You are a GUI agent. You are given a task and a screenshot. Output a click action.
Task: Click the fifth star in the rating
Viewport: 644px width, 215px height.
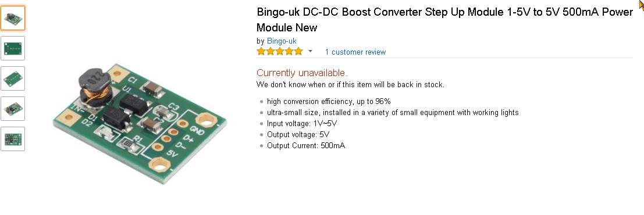[x=298, y=52]
